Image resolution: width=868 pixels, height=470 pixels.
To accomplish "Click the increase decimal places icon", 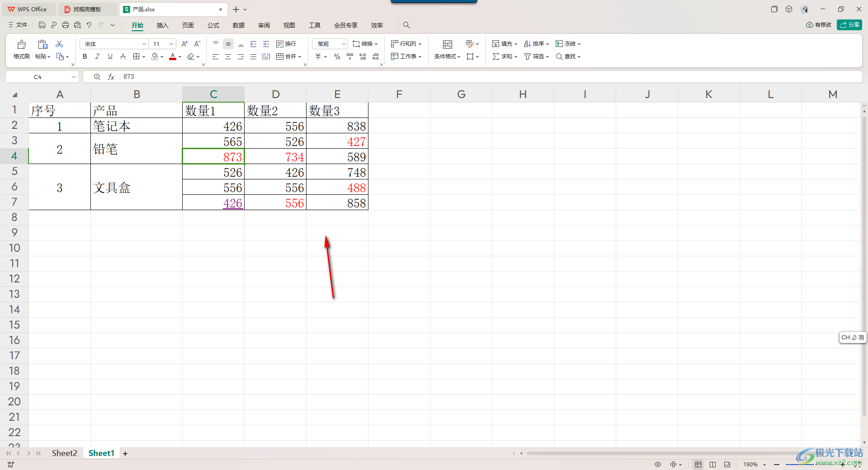I will pyautogui.click(x=363, y=56).
